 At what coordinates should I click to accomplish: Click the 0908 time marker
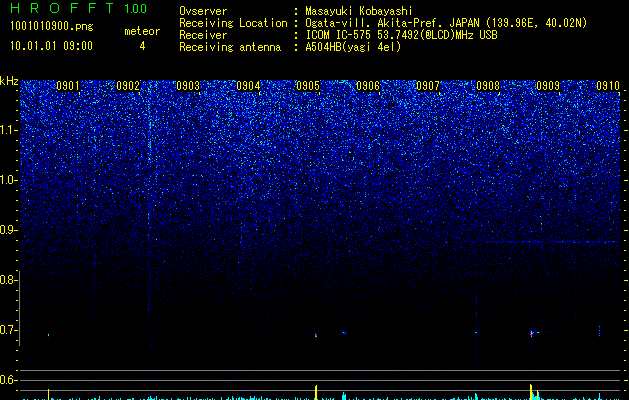[x=488, y=86]
